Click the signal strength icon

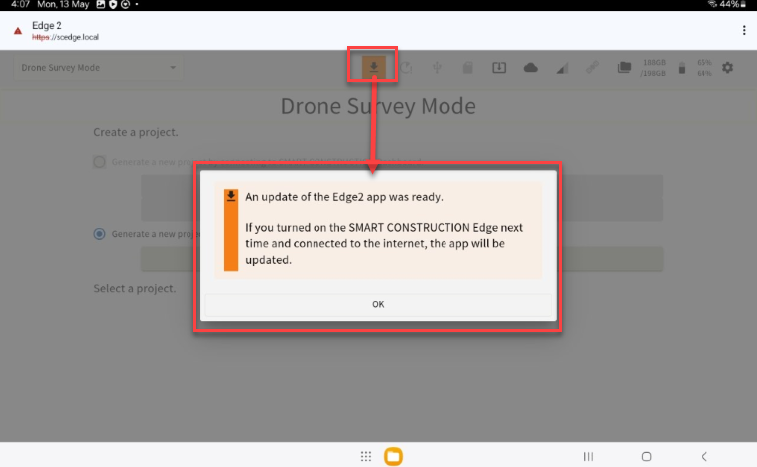click(x=561, y=68)
